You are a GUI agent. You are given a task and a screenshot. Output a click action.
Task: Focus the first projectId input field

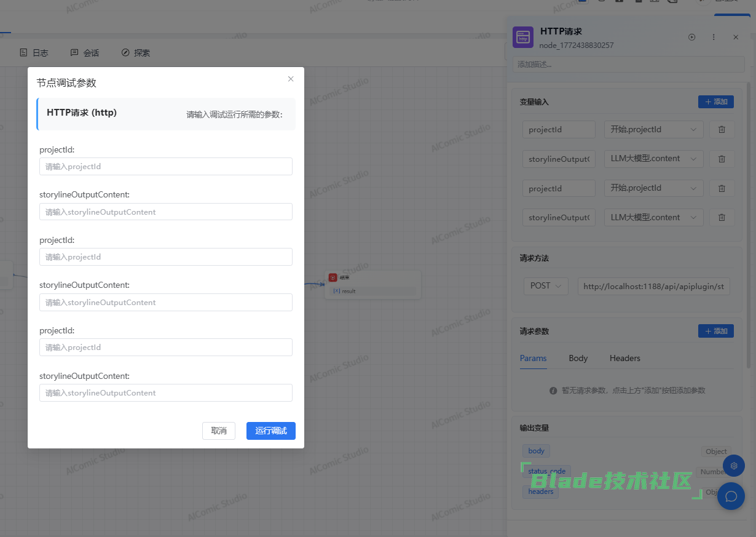pos(165,167)
